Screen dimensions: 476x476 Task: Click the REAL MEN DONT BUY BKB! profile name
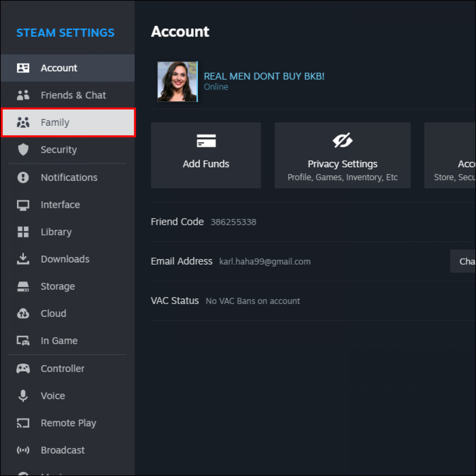[x=264, y=76]
